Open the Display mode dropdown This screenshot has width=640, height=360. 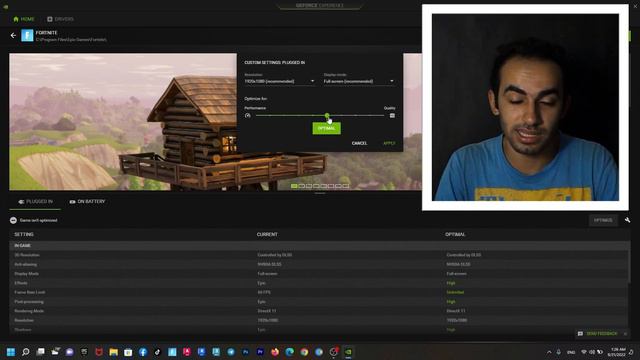tap(359, 81)
